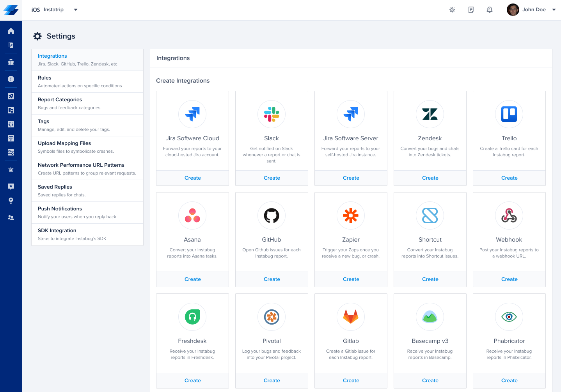Image resolution: width=561 pixels, height=392 pixels.
Task: Create a Freshdesk integration
Action: [192, 381]
